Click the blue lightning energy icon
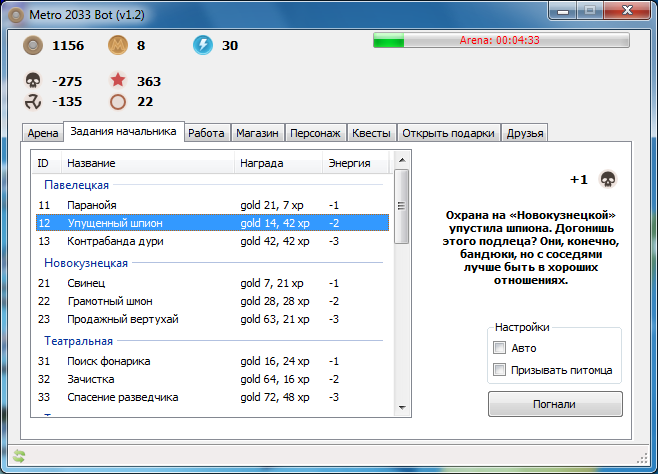This screenshot has width=658, height=474. (203, 45)
